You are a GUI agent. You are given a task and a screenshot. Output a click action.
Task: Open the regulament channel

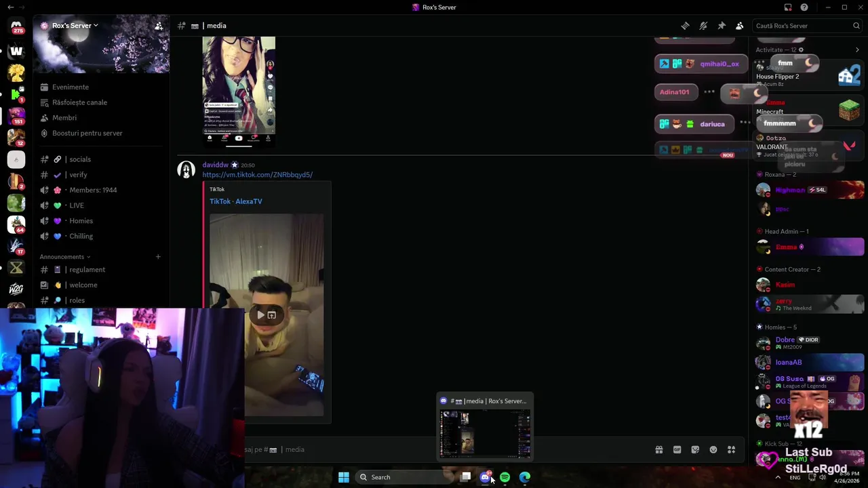pos(102,270)
